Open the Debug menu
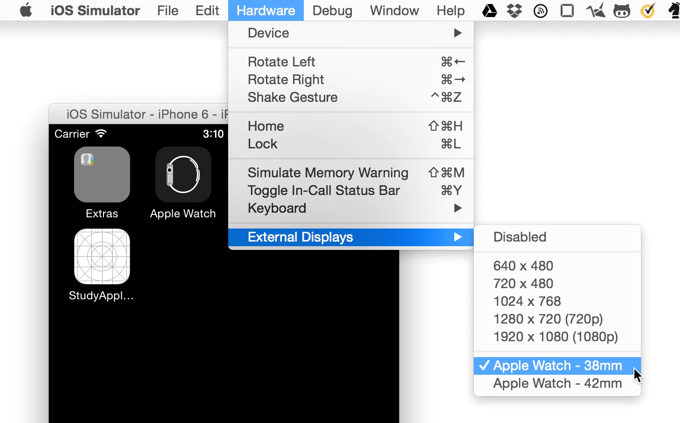The height and width of the screenshot is (423, 680). pos(332,10)
